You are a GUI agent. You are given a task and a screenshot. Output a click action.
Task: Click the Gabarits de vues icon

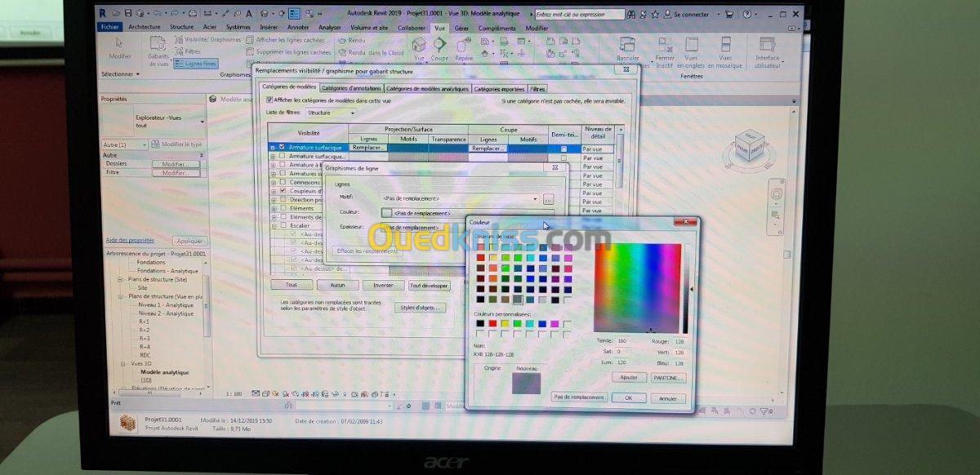(x=158, y=42)
